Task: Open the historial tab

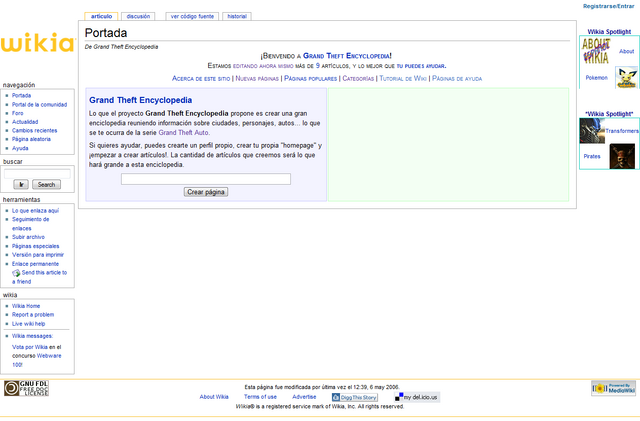Action: 237,16
